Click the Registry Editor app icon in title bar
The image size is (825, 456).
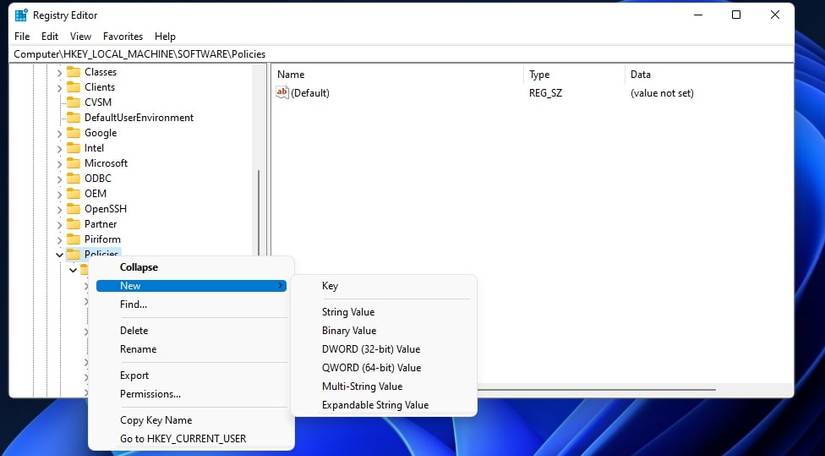pyautogui.click(x=21, y=15)
